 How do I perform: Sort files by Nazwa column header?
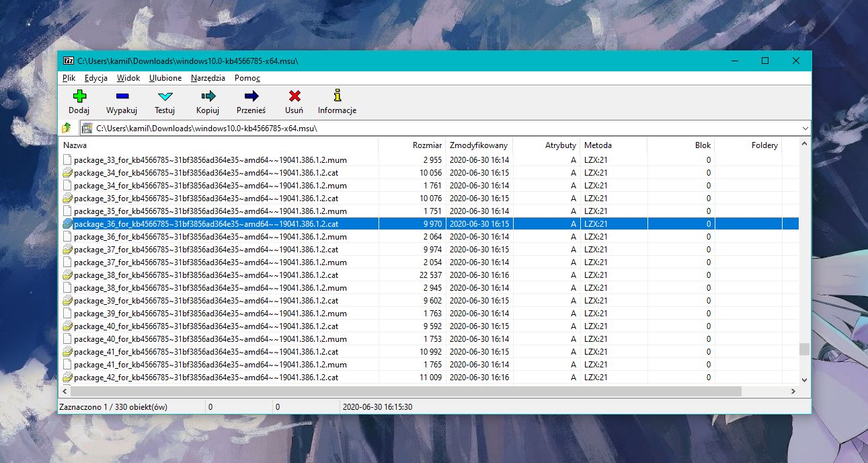[x=75, y=145]
